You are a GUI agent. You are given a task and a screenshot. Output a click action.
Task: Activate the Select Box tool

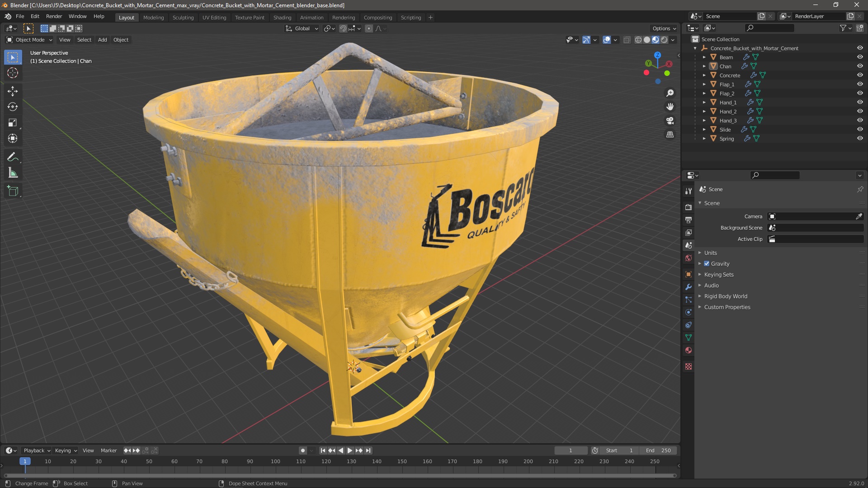point(13,57)
